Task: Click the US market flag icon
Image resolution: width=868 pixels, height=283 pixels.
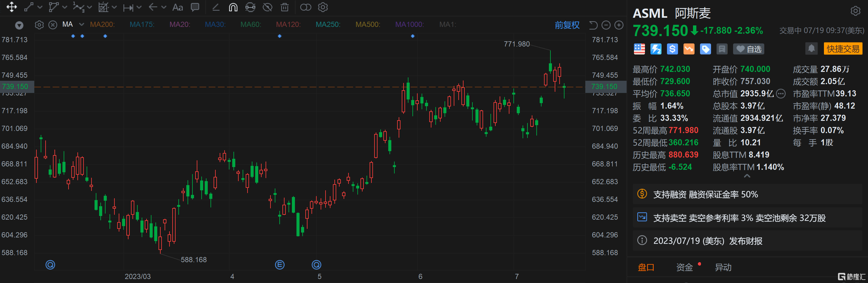Action: coord(639,49)
